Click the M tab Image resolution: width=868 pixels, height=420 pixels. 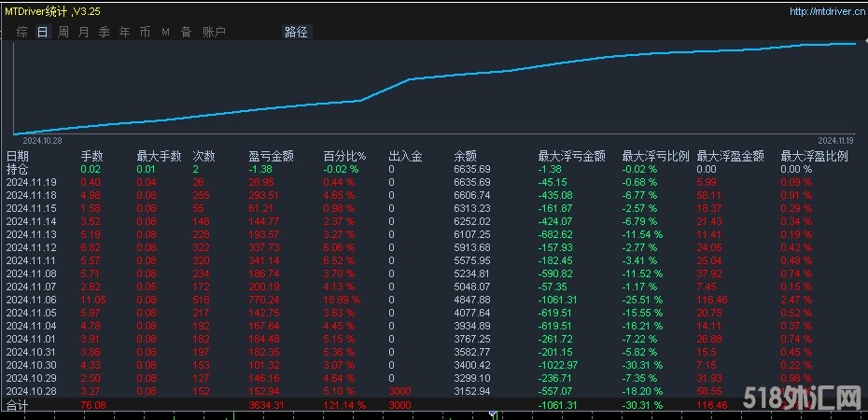pos(165,32)
